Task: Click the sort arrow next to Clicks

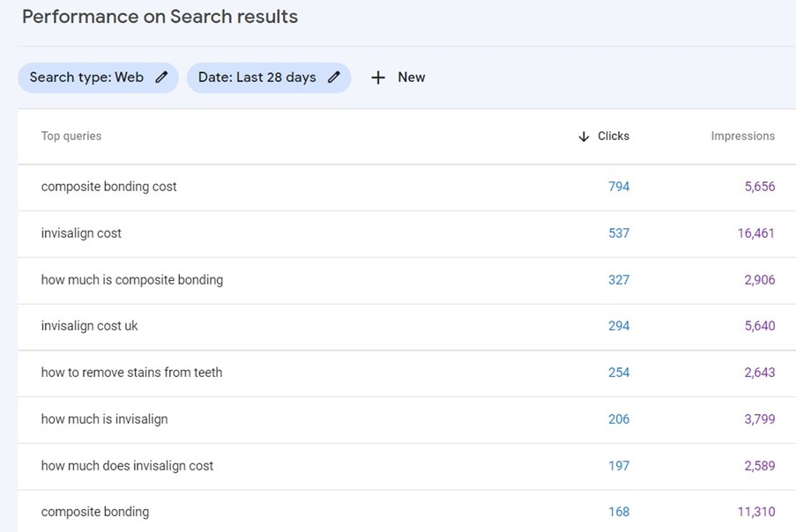Action: click(583, 136)
